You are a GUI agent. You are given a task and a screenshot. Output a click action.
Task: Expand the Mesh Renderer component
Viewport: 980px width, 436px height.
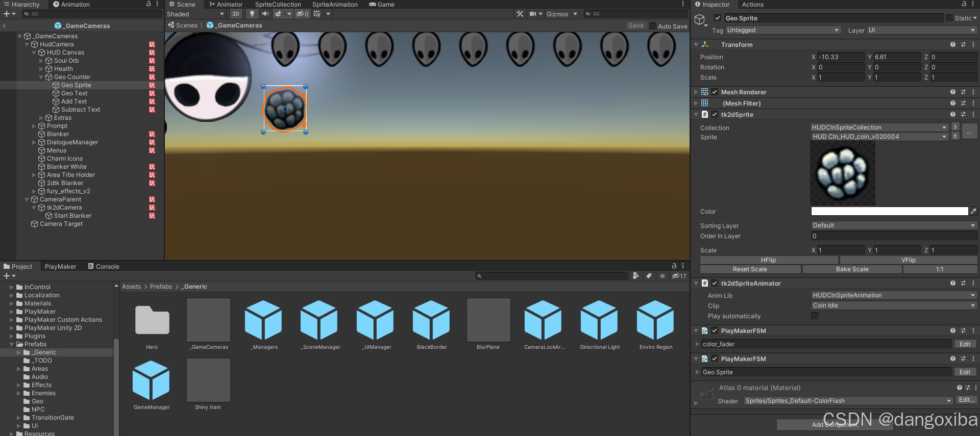point(696,92)
